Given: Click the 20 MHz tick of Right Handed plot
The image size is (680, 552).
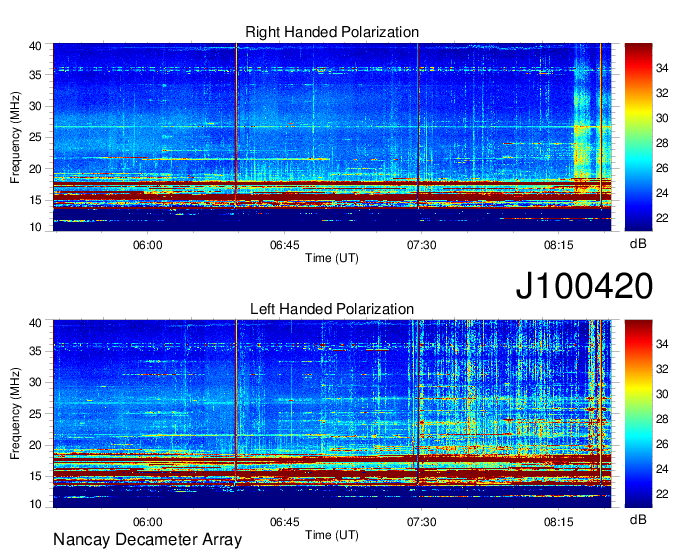Looking at the screenshot, I should (x=35, y=169).
